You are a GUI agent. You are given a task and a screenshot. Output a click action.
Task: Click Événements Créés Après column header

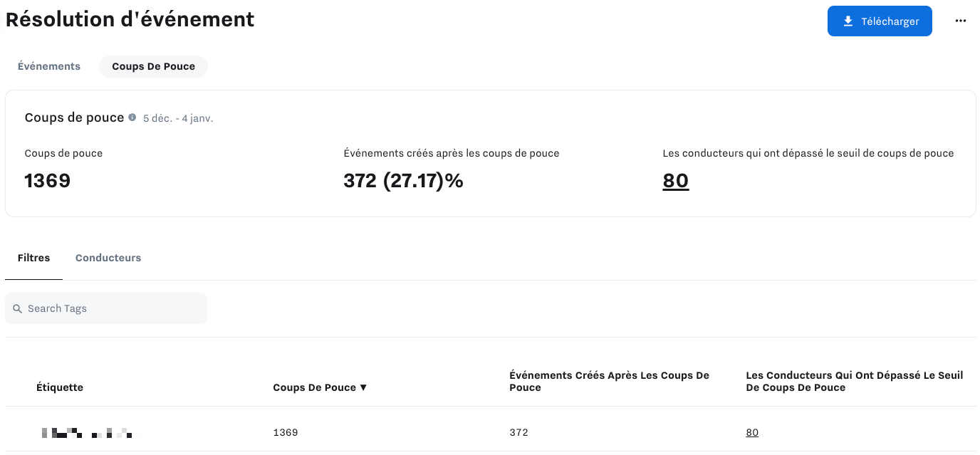coord(609,382)
